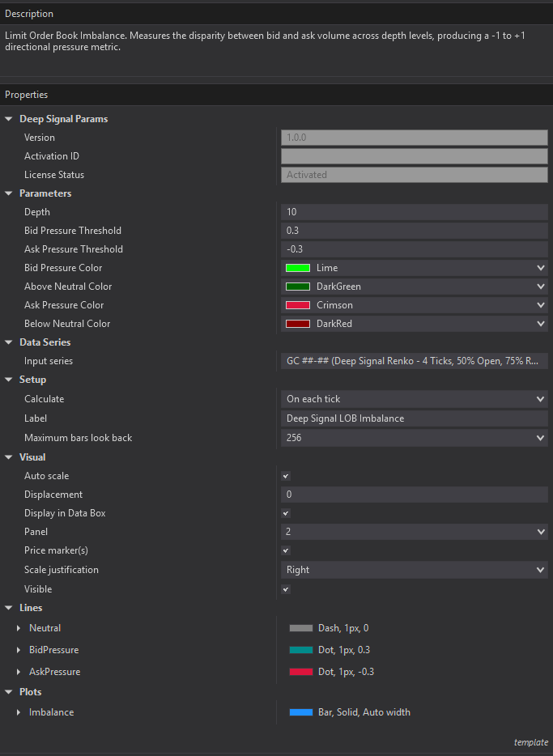The width and height of the screenshot is (553, 756).
Task: Open the Bid Pressure Color dropdown
Action: pos(540,268)
